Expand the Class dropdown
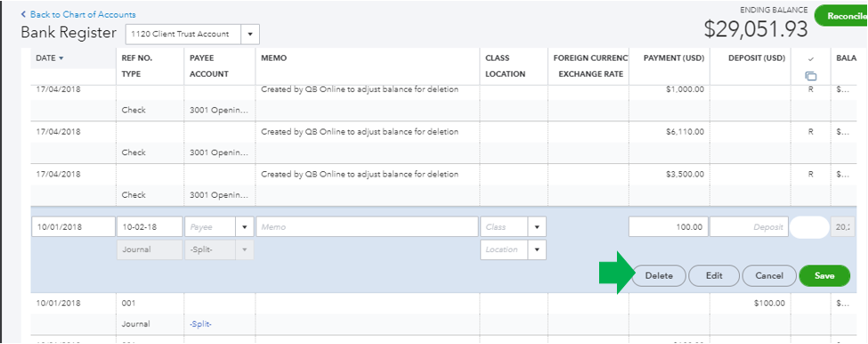The image size is (868, 344). [x=537, y=227]
